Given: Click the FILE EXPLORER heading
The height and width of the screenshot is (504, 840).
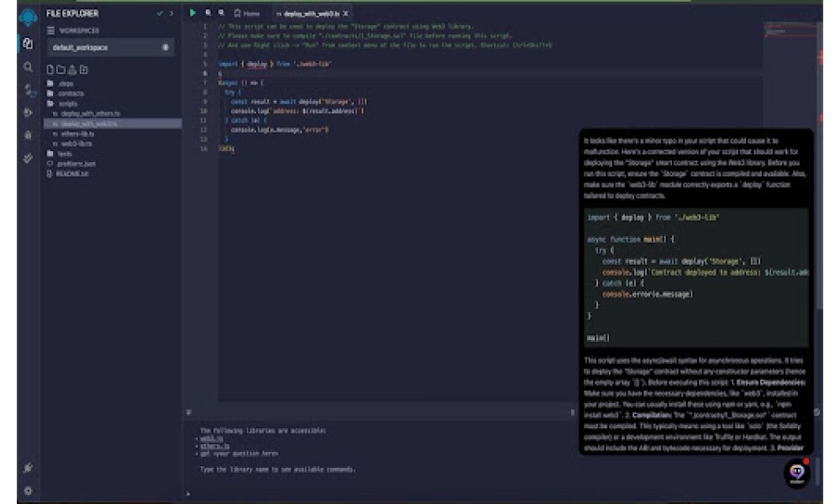Looking at the screenshot, I should point(72,13).
